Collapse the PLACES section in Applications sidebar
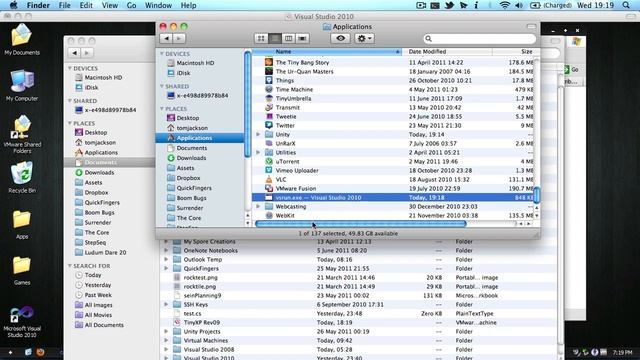640x360 pixels. pos(162,109)
